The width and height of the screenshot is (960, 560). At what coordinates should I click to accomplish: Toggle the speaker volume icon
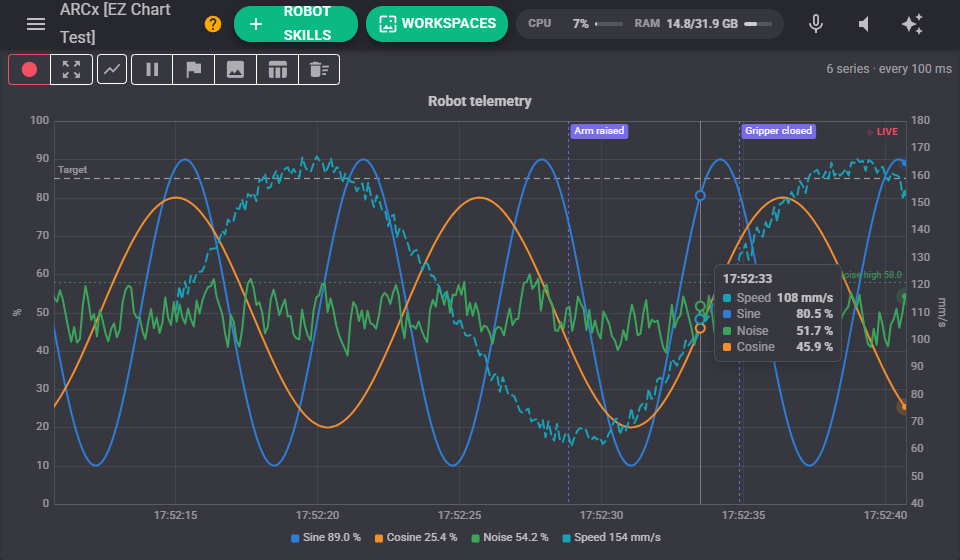(864, 24)
